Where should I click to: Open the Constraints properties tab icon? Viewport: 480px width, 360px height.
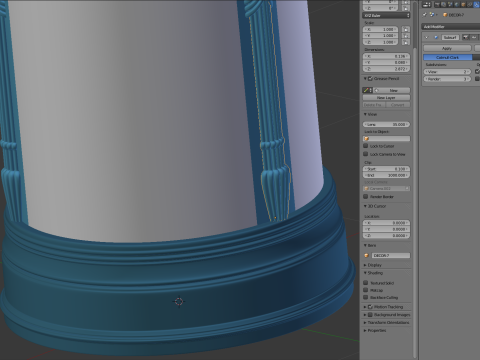pyautogui.click(x=469, y=5)
